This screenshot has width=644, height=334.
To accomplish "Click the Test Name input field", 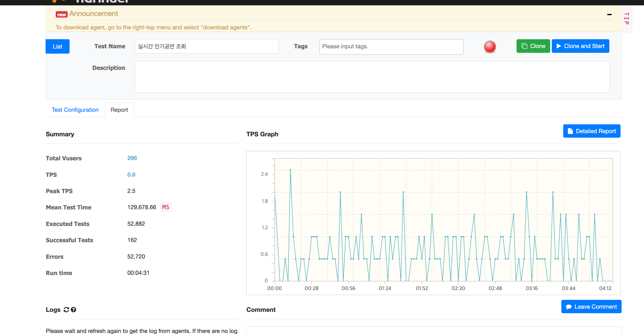I will 207,46.
